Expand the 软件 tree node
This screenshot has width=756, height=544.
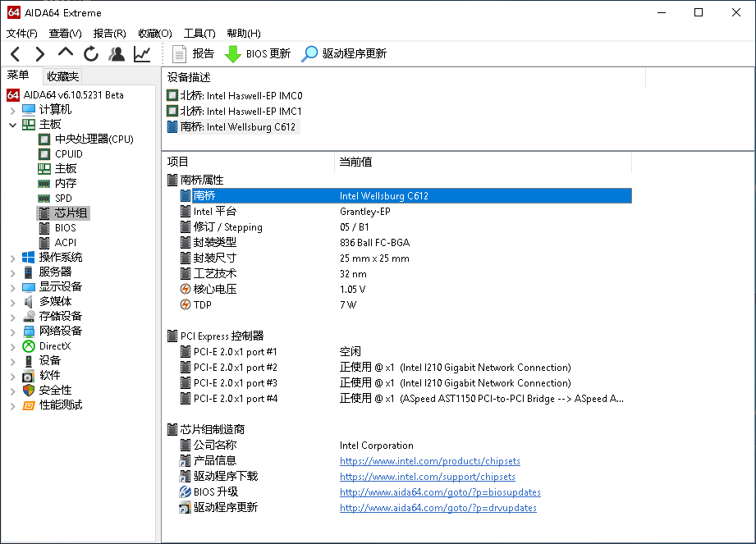tap(13, 377)
